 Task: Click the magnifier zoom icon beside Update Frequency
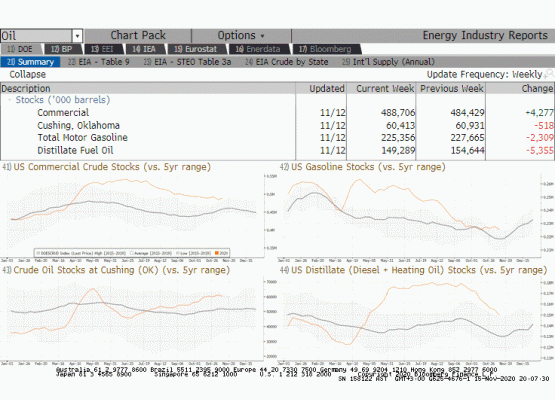coord(549,74)
